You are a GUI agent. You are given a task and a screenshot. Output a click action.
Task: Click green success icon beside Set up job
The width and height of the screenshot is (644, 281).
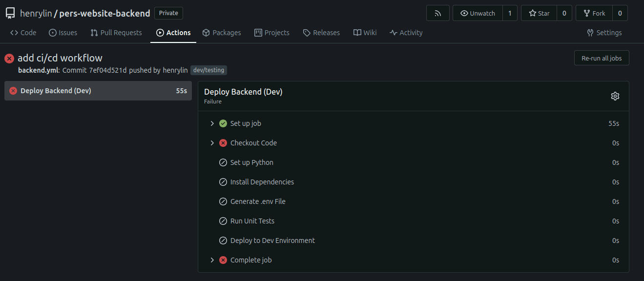click(x=223, y=123)
